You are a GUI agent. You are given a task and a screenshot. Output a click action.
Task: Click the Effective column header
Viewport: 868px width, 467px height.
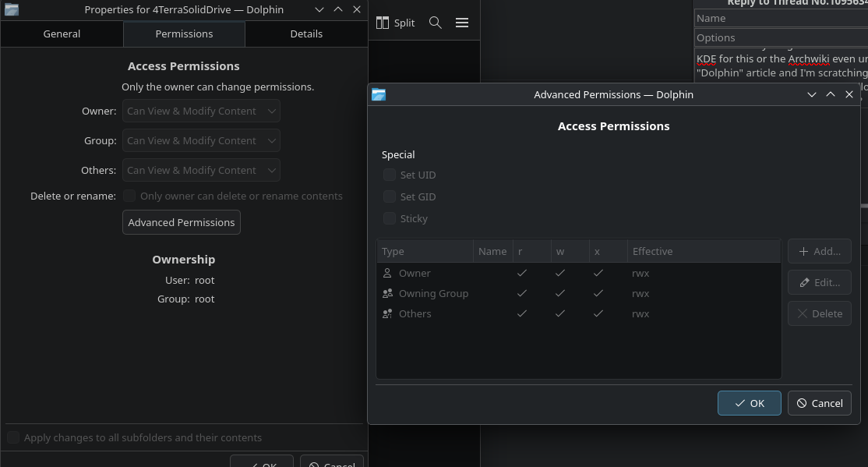(704, 252)
